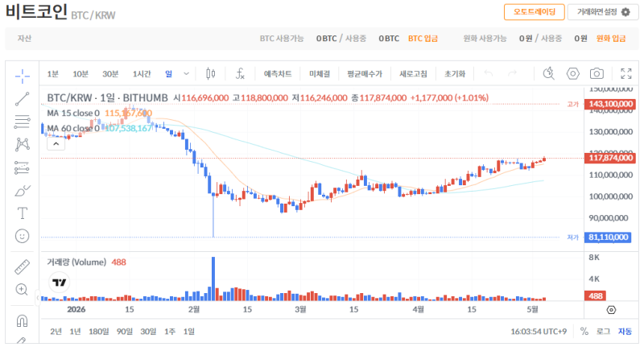
Task: Toggle 자동 auto scale
Action: coord(625,332)
